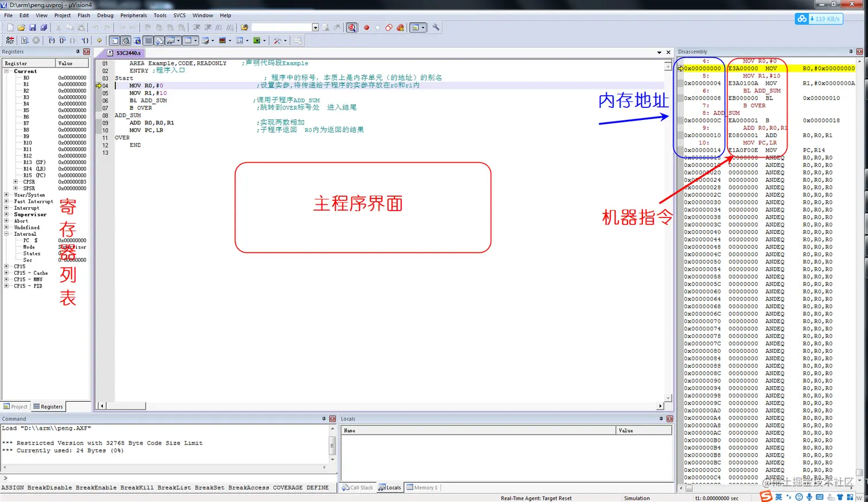
Task: Switch to the Memory 1 tab
Action: (423, 488)
